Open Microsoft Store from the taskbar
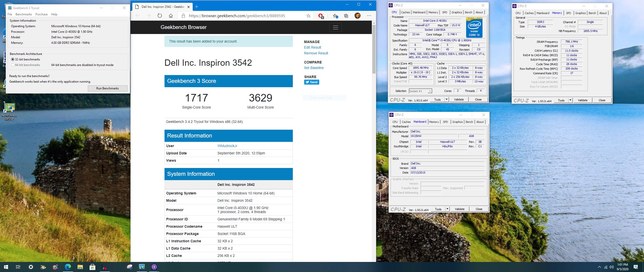 tap(92, 267)
